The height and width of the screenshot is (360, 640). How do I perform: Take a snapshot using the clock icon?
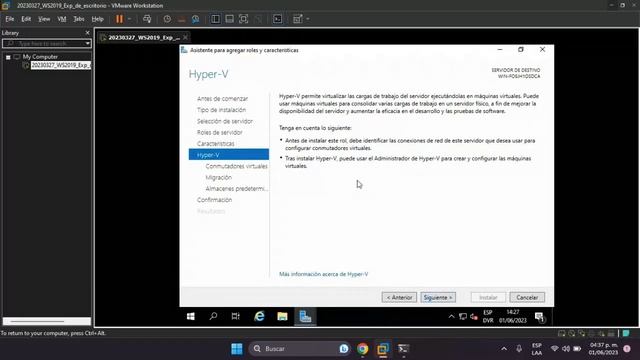pyautogui.click(x=167, y=19)
